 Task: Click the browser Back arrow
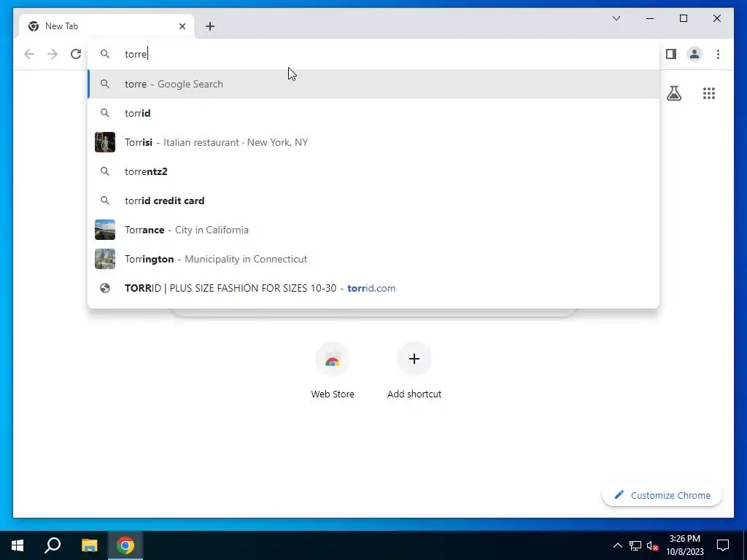[x=29, y=54]
